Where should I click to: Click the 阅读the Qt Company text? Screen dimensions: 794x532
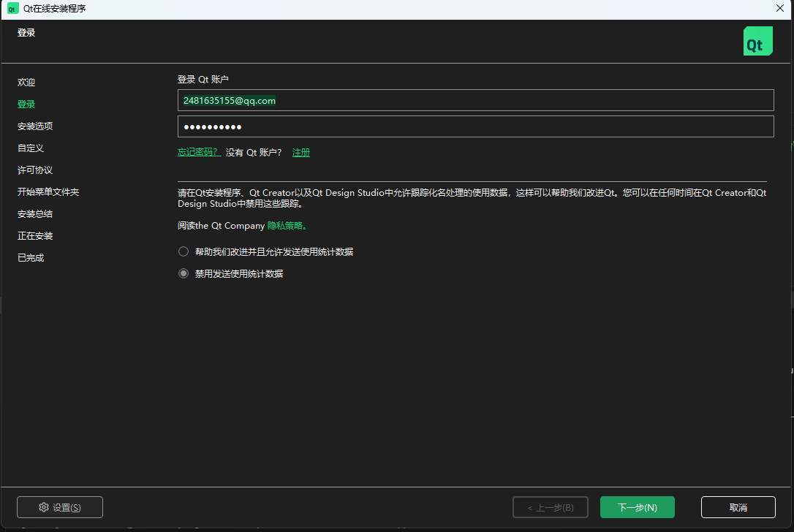pos(222,226)
